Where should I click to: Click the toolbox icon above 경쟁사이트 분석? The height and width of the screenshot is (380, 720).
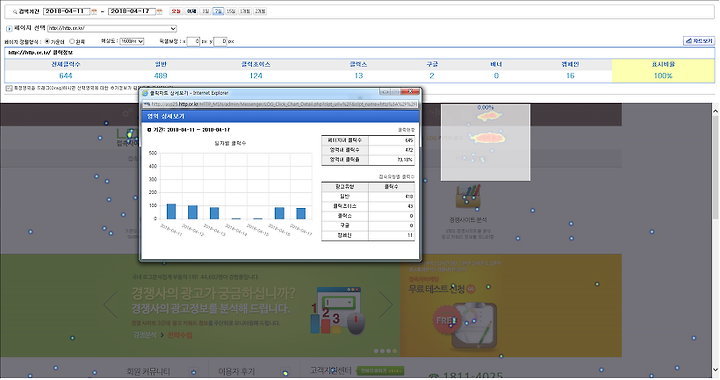(468, 197)
